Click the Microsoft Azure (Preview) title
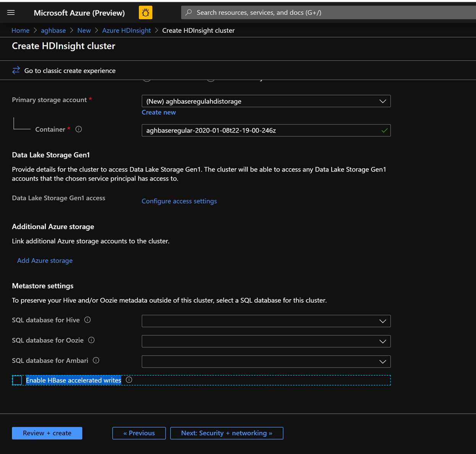 pos(79,13)
